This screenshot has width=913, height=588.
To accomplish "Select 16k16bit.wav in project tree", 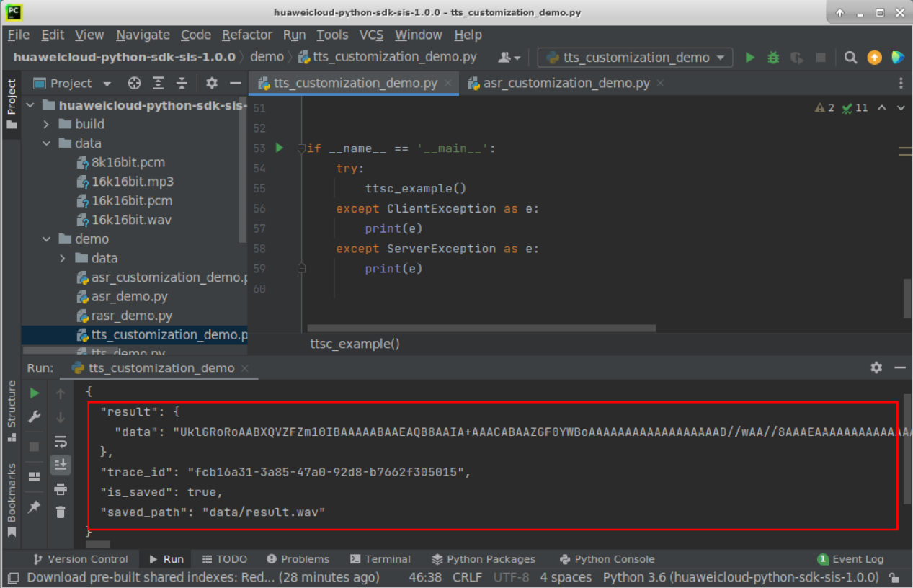I will point(131,220).
